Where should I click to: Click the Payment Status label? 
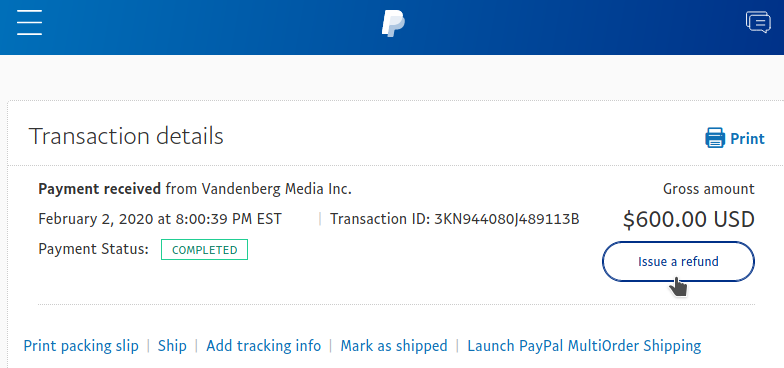(x=94, y=249)
